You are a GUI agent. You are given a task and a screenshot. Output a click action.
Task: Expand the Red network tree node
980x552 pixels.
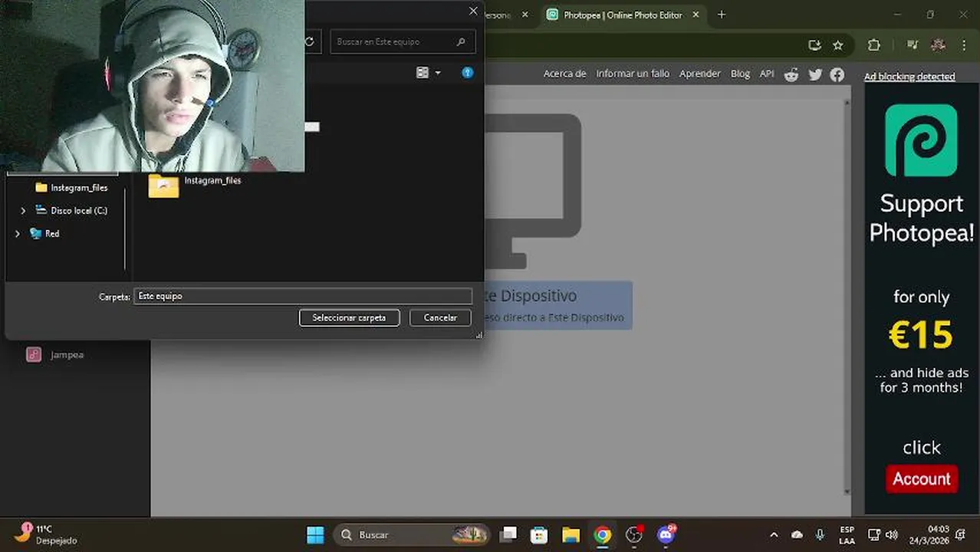click(18, 234)
